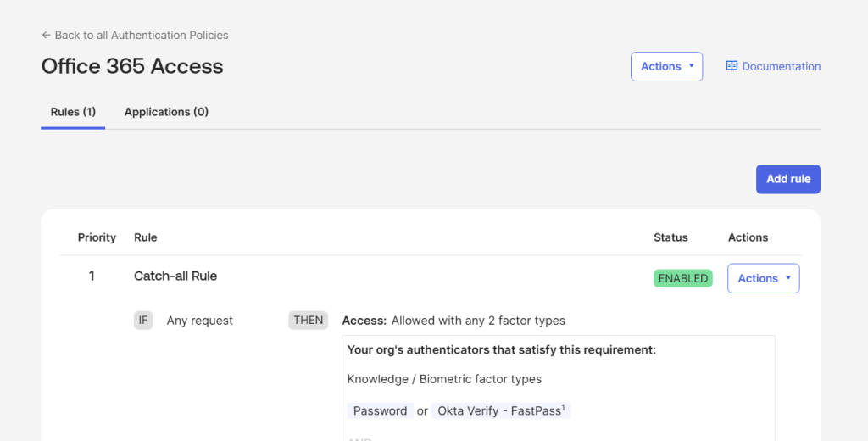The image size is (868, 441).
Task: Select the Catch-all Rule name
Action: (x=175, y=276)
